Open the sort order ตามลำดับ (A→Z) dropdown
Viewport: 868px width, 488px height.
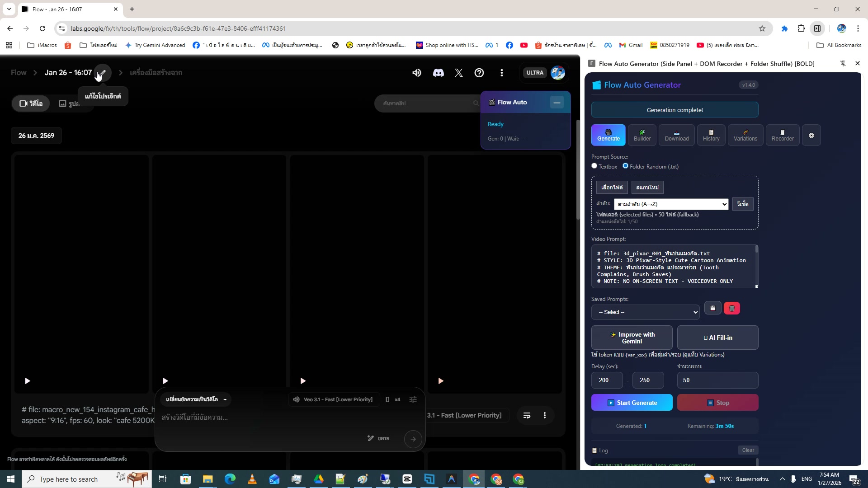pyautogui.click(x=671, y=204)
